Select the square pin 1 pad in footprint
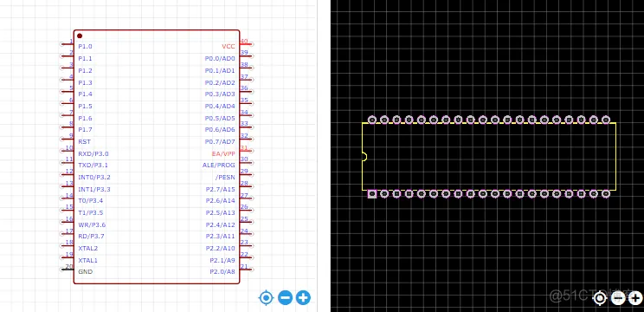 point(372,193)
